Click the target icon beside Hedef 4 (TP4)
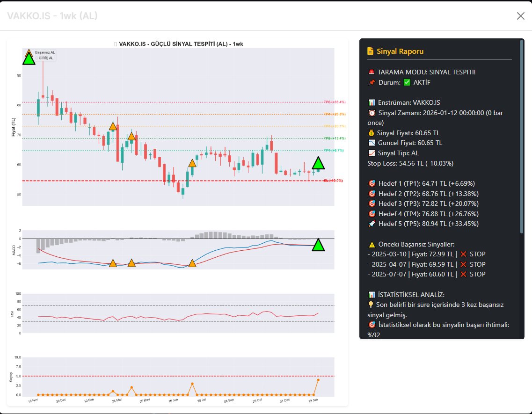Screen dimensions: 532x414 (x=372, y=214)
